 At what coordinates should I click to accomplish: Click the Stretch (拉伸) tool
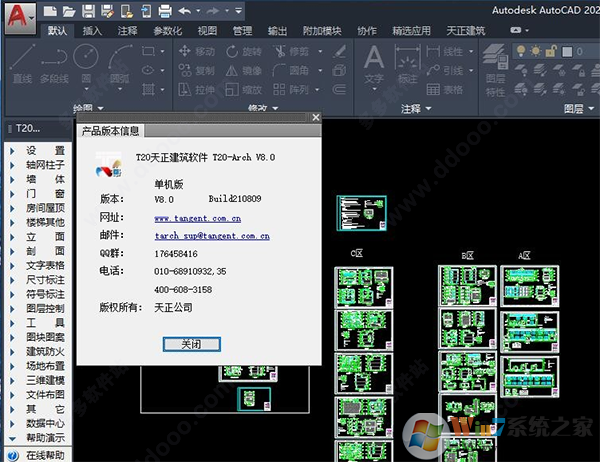[197, 90]
